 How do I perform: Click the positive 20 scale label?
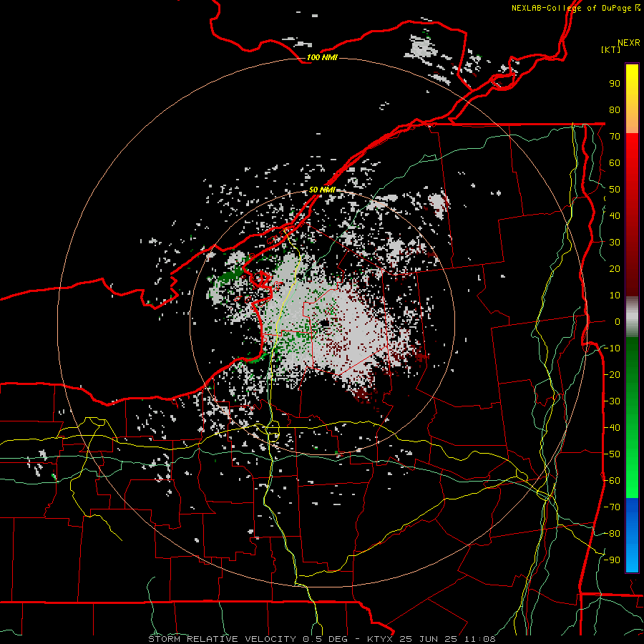[x=615, y=269]
